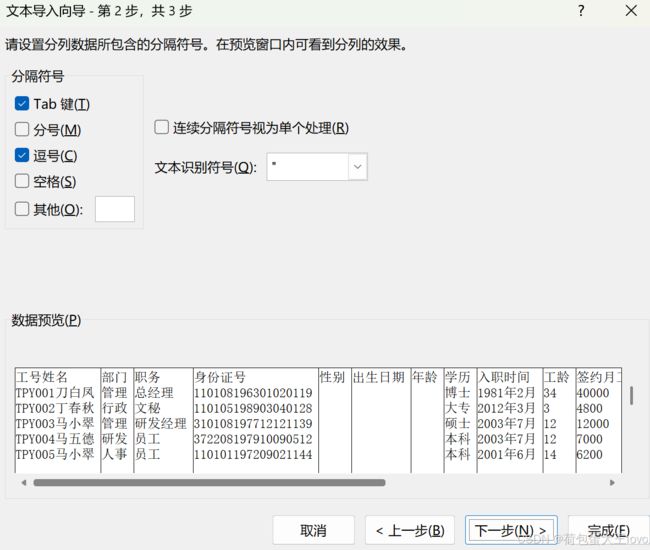
Task: Select the 出生日期 column header in preview
Action: [378, 377]
